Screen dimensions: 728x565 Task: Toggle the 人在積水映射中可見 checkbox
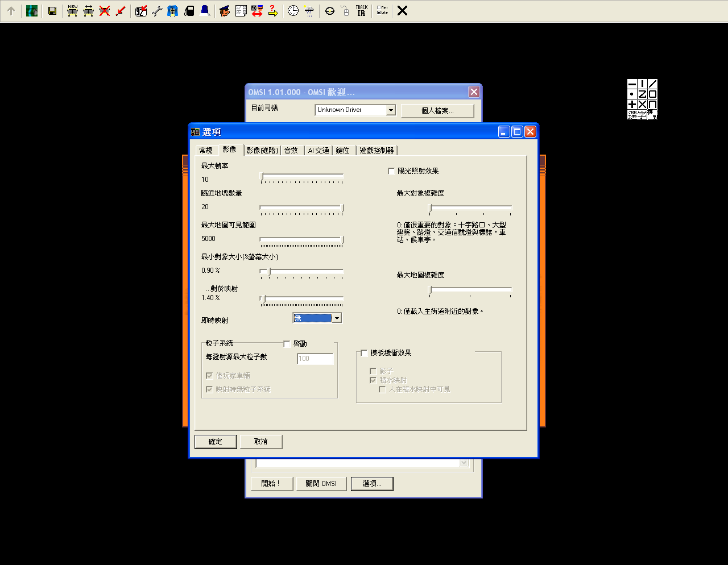(x=382, y=389)
